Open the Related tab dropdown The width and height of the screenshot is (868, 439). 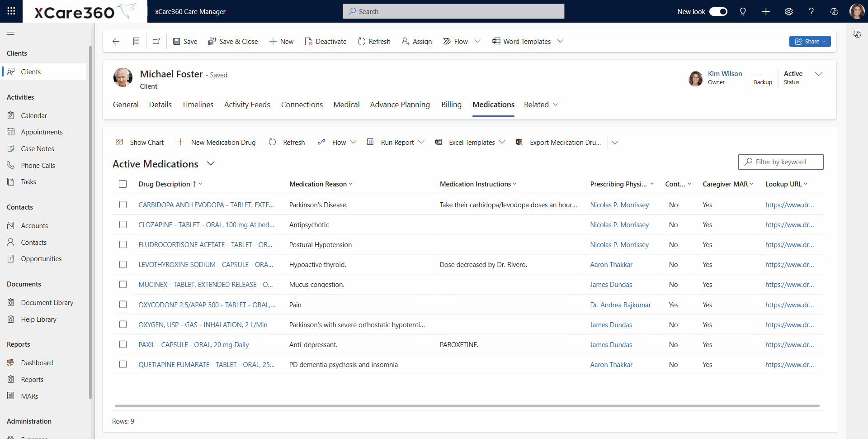541,105
